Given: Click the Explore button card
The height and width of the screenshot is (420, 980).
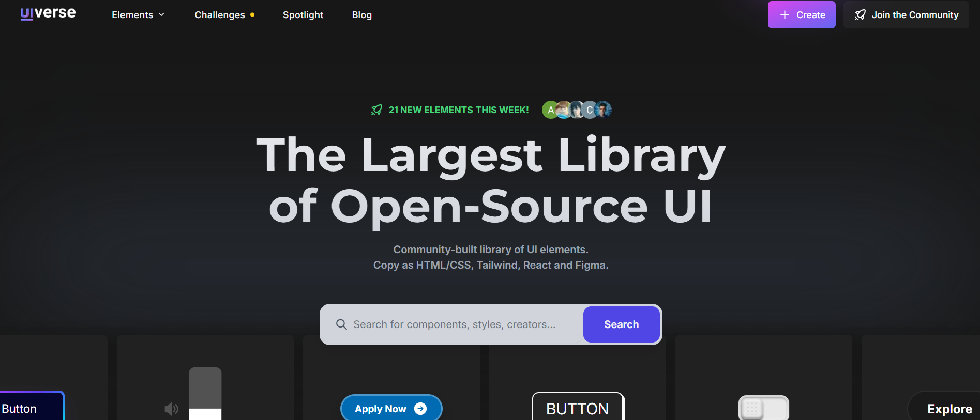Looking at the screenshot, I should point(944,407).
